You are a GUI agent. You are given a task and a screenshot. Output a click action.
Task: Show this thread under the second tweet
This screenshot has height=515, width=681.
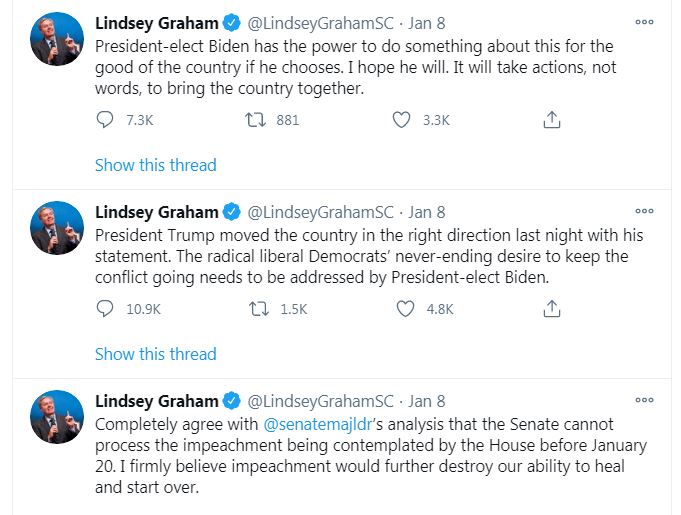coord(155,354)
